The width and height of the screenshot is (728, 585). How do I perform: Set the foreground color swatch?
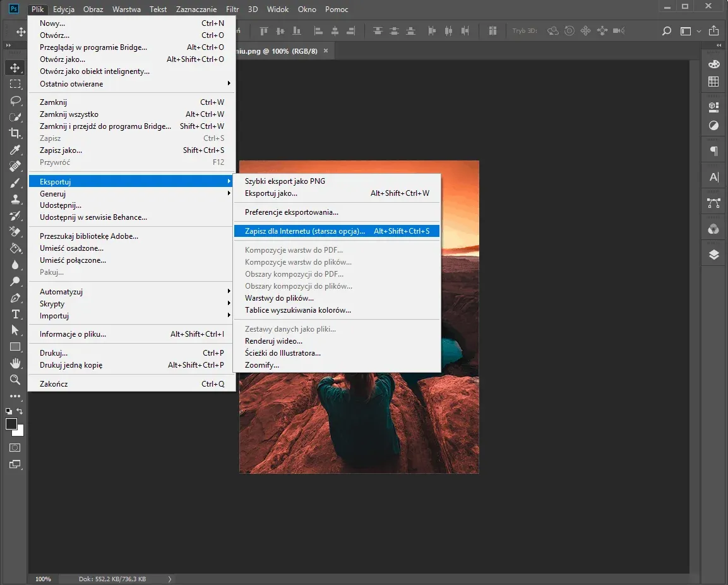[11, 424]
